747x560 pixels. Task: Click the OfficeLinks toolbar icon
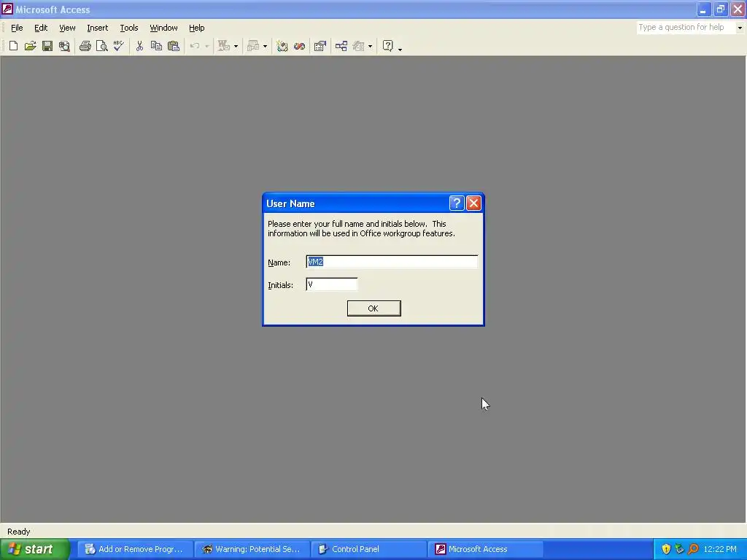pyautogui.click(x=223, y=46)
